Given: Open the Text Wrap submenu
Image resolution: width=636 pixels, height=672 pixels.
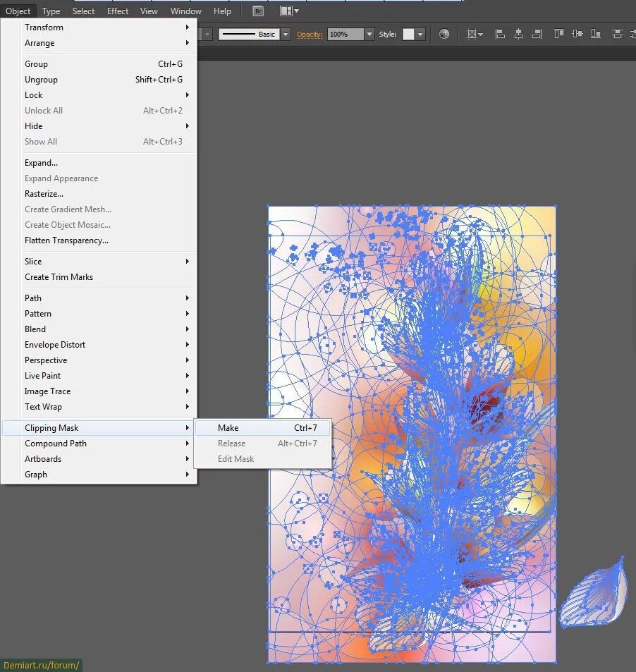Looking at the screenshot, I should 107,407.
